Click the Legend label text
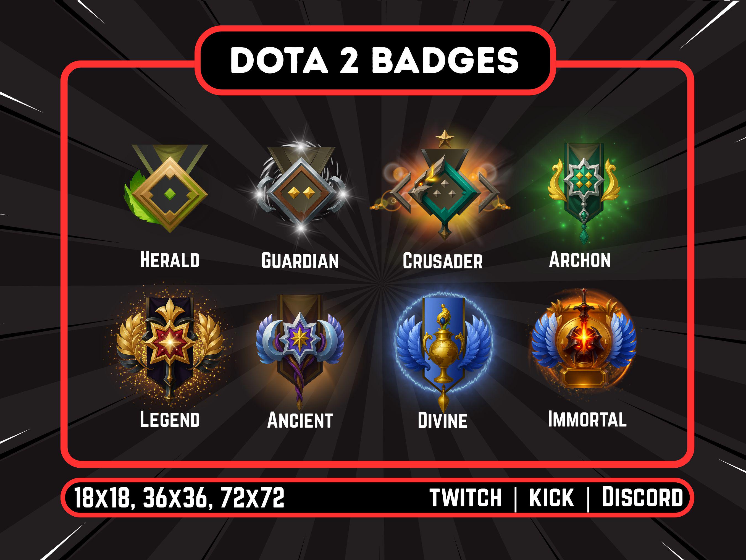Viewport: 746px width, 560px height. pos(170,419)
